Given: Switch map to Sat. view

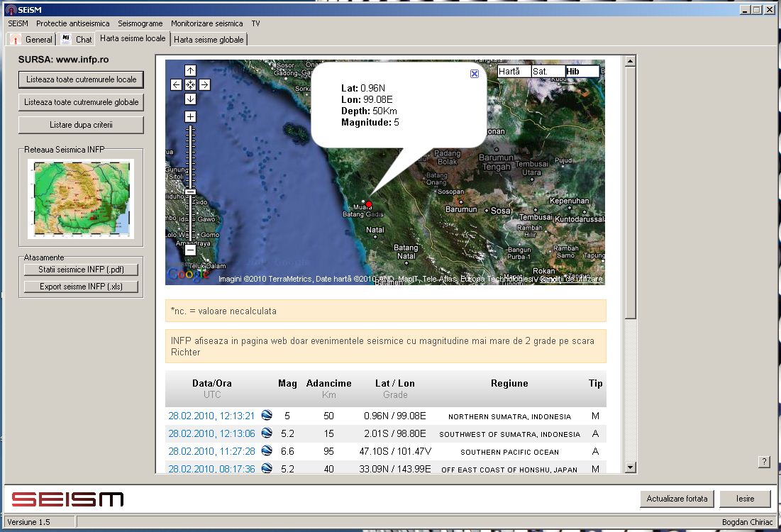Looking at the screenshot, I should tap(547, 72).
